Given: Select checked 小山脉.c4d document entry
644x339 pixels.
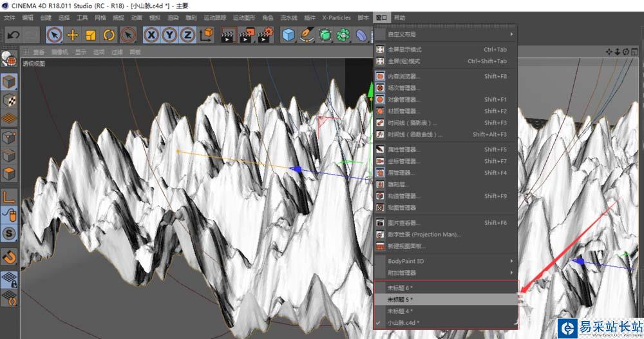Looking at the screenshot, I should (x=446, y=323).
